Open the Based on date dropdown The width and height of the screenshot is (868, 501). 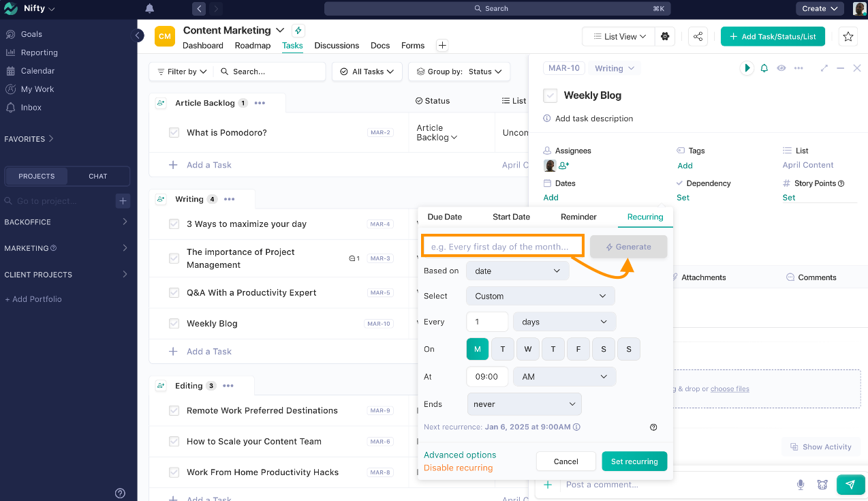(518, 271)
